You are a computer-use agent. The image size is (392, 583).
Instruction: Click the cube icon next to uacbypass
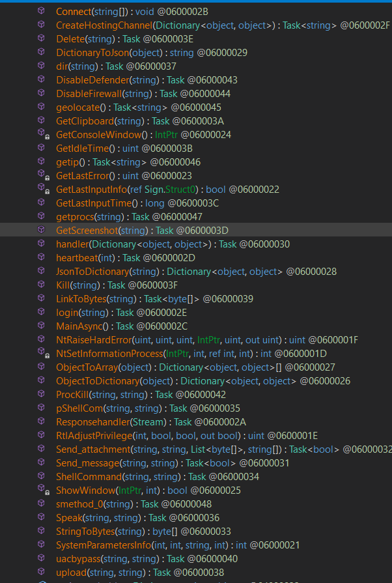42,558
